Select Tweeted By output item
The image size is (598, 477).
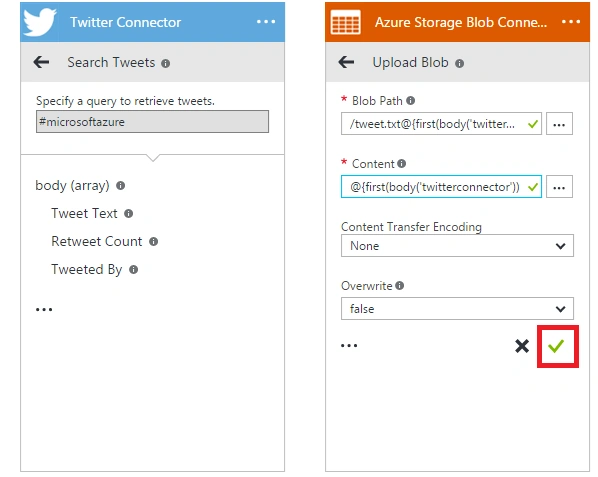[x=87, y=270]
